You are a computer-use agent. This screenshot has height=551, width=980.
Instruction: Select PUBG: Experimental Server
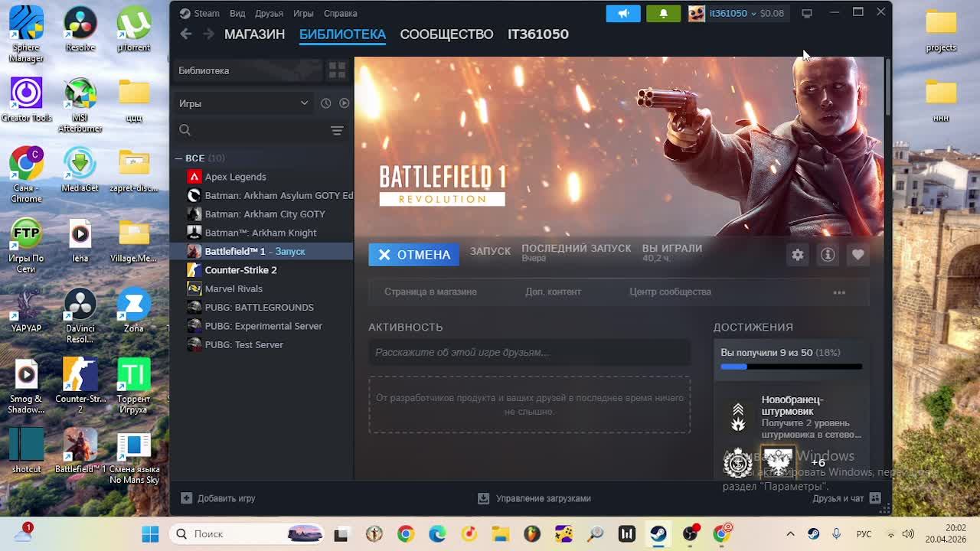click(x=262, y=326)
